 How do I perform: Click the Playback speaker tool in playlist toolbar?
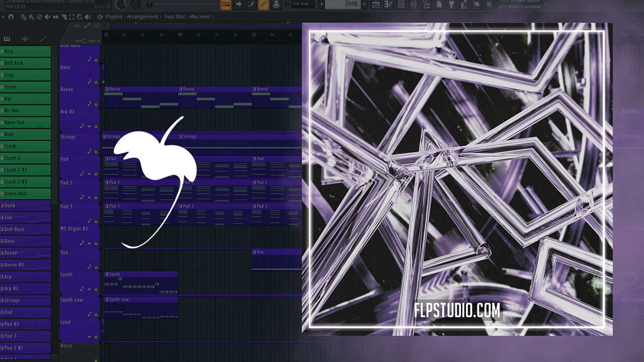(88, 17)
